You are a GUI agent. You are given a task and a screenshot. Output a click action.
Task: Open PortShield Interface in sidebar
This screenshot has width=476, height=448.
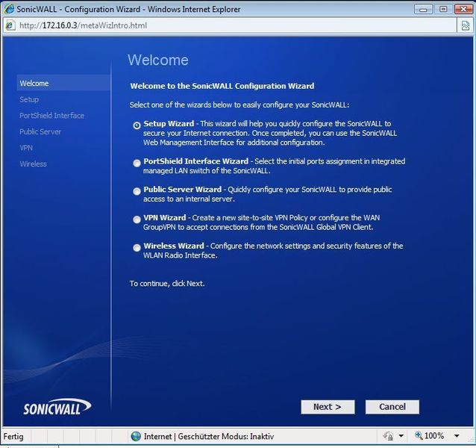52,116
